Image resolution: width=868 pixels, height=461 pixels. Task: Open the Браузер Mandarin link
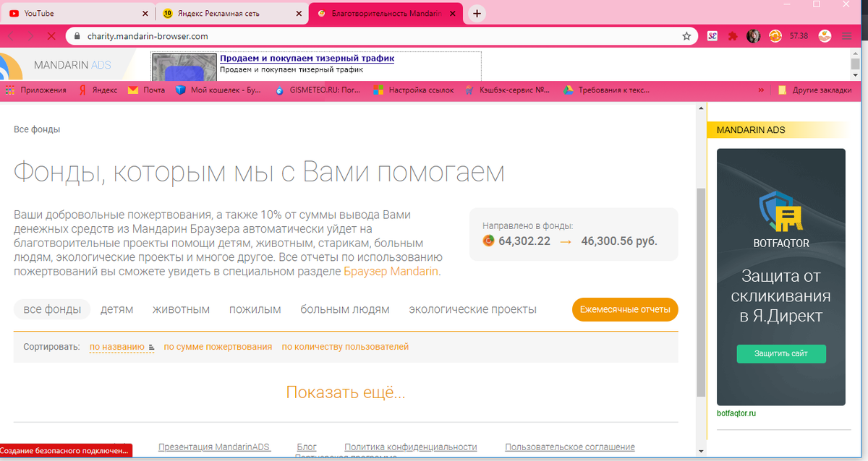391,272
